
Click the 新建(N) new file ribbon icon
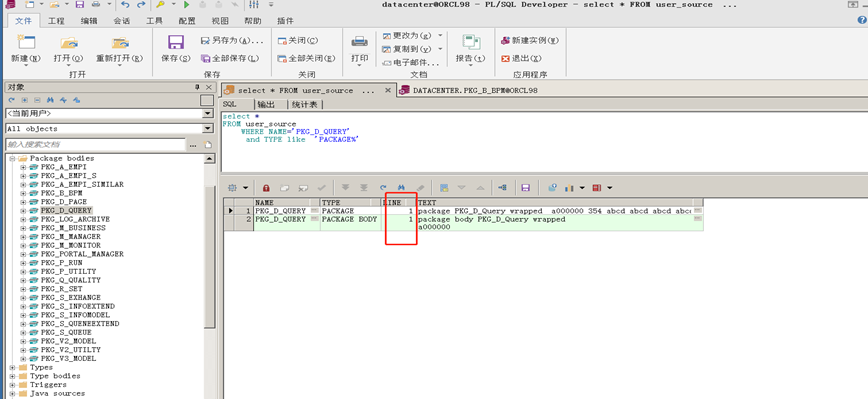point(26,43)
